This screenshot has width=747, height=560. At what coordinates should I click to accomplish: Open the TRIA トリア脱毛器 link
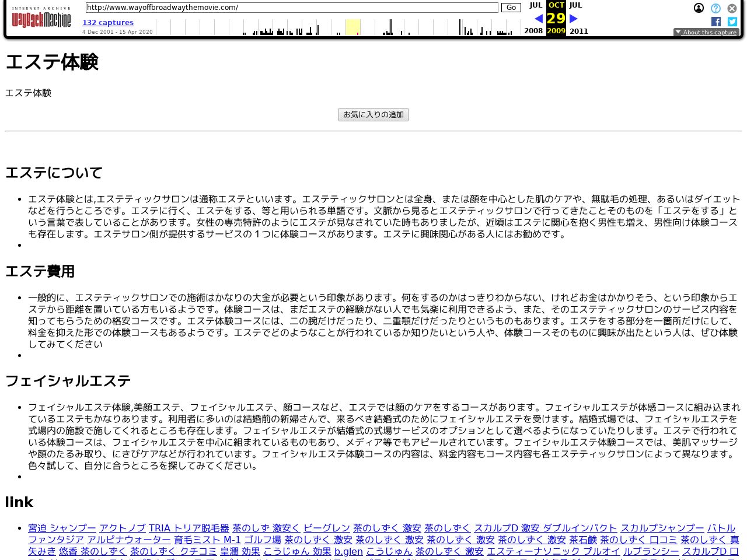189,528
